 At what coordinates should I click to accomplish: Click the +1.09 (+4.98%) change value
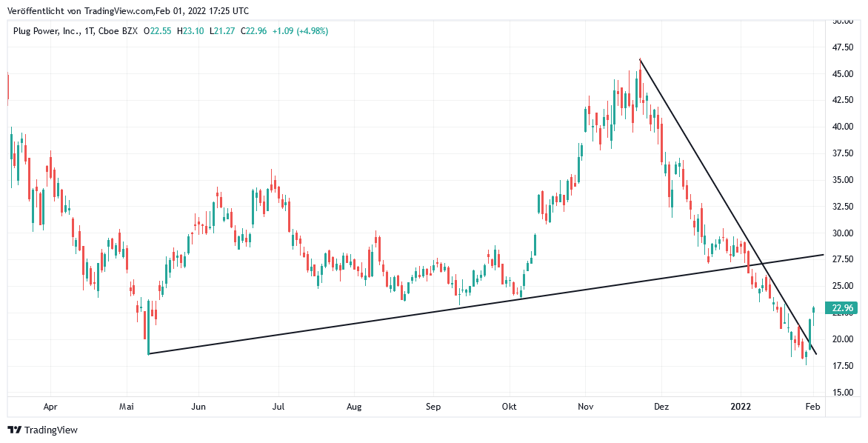300,31
